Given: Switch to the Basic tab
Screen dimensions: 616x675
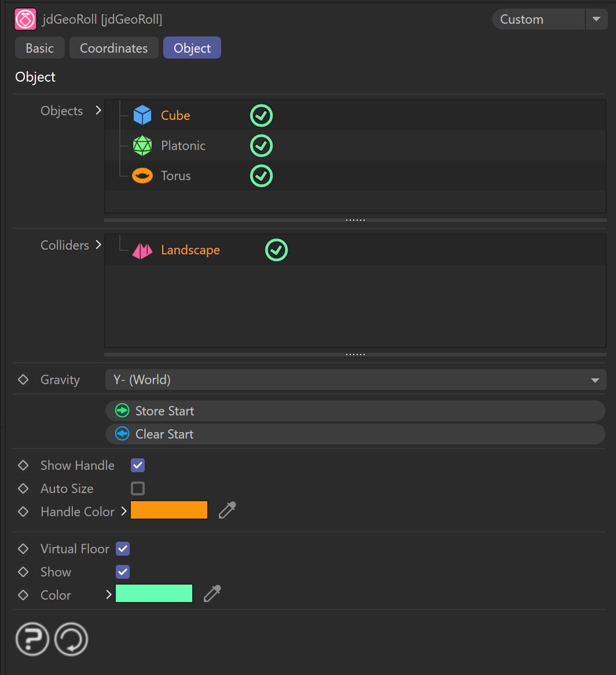Looking at the screenshot, I should [39, 48].
